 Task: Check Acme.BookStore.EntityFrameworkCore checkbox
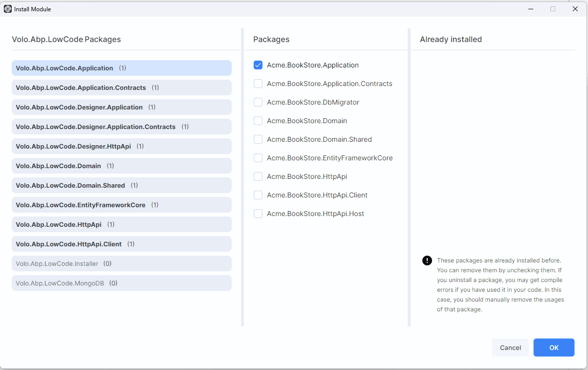(x=258, y=158)
